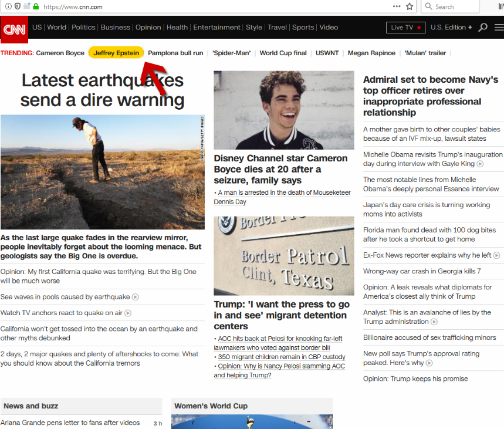Viewport: 504px width, 429px height.
Task: Open Disney Channel star Cameron Boyce dies headline
Action: tap(280, 169)
